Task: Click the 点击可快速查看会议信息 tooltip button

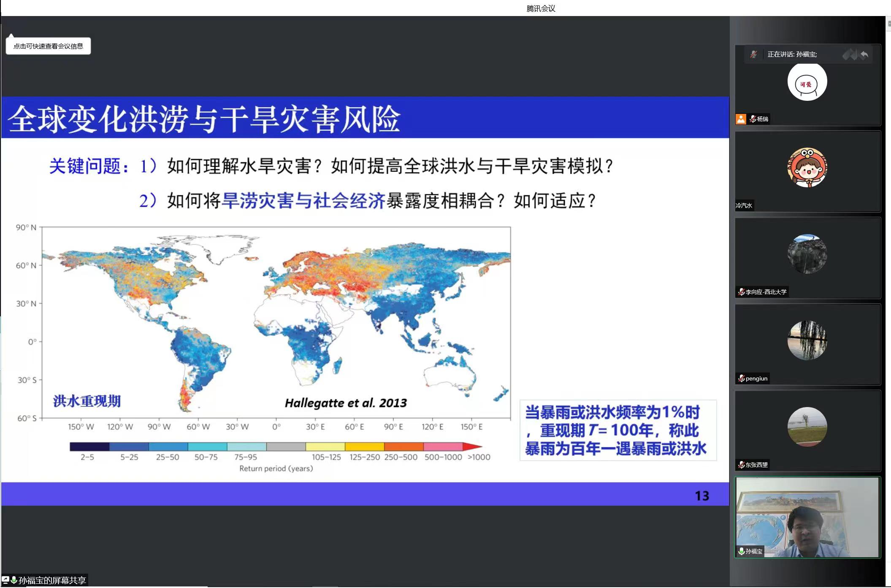Action: [48, 46]
